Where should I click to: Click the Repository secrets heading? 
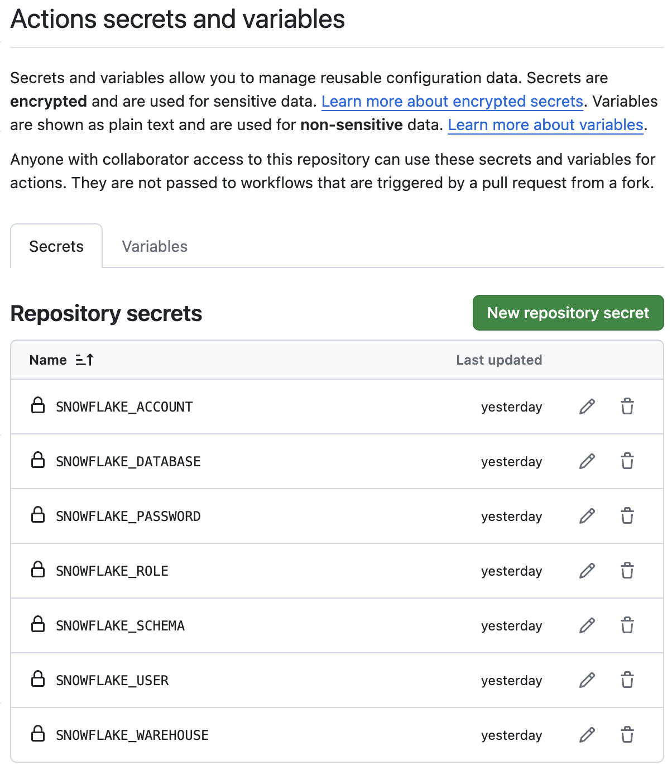pyautogui.click(x=106, y=314)
